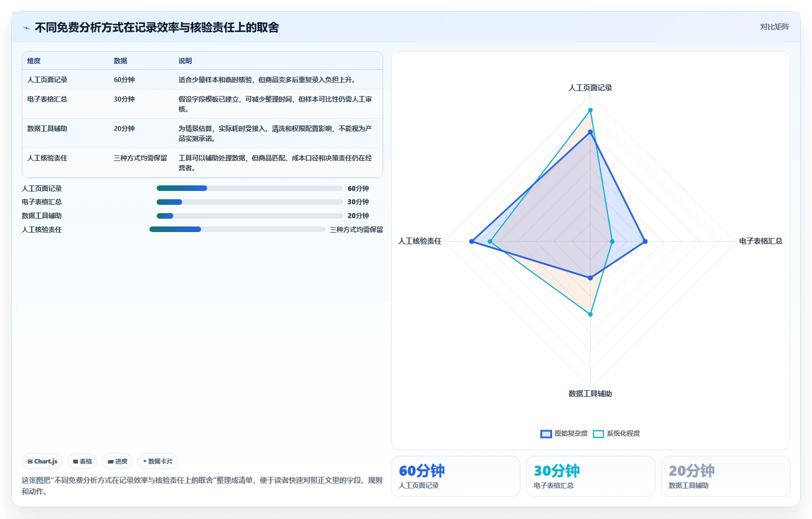Click the 系统化程度 legend text
This screenshot has height=519, width=812.
[623, 434]
